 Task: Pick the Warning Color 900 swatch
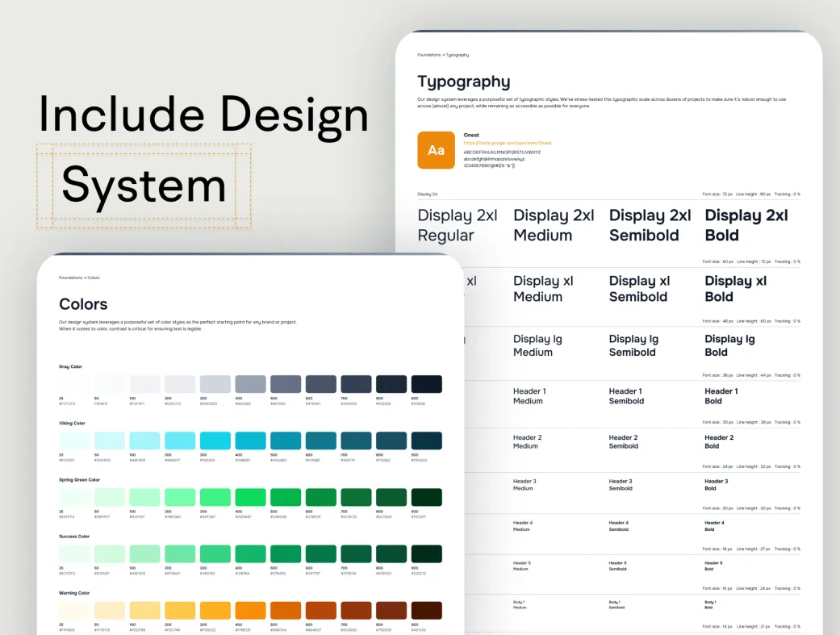pos(426,610)
